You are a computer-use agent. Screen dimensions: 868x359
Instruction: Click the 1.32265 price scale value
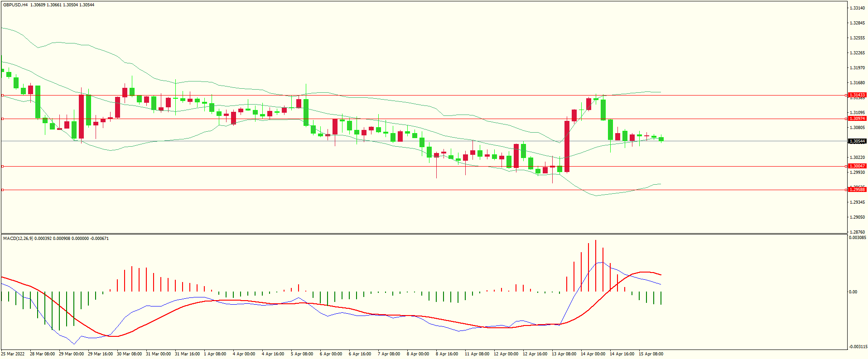point(857,53)
